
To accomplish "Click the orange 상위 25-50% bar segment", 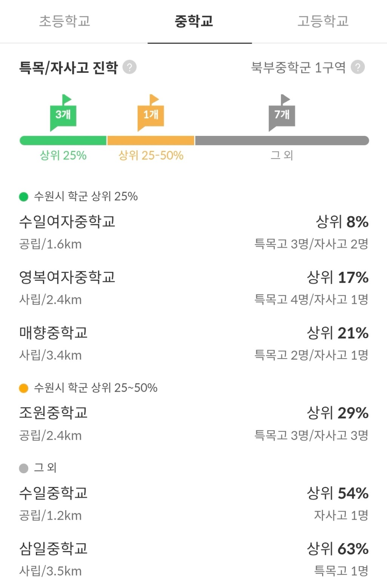I will (x=150, y=141).
